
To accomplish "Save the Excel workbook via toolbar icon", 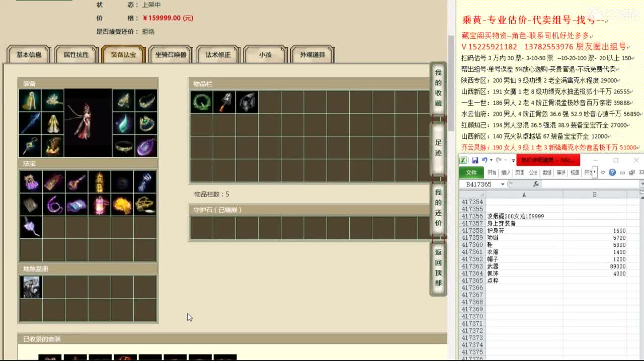I will coord(474,160).
